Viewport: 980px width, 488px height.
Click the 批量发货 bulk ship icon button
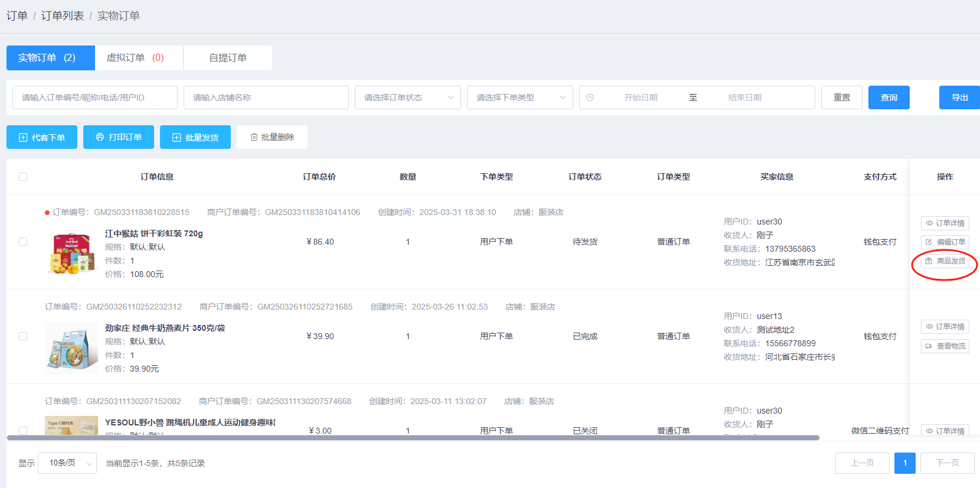(x=195, y=137)
